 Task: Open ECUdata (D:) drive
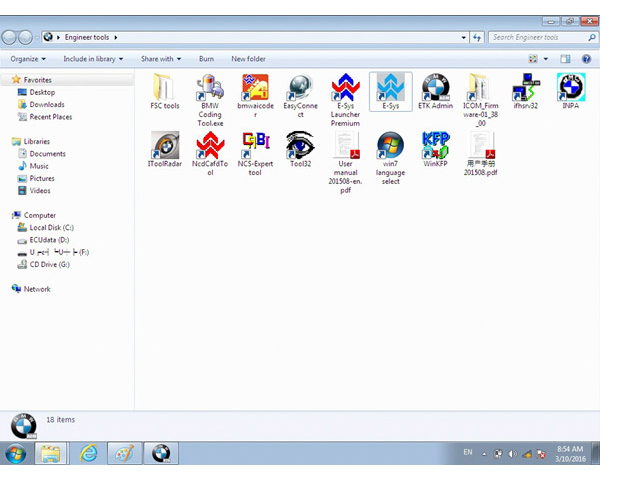pos(49,240)
